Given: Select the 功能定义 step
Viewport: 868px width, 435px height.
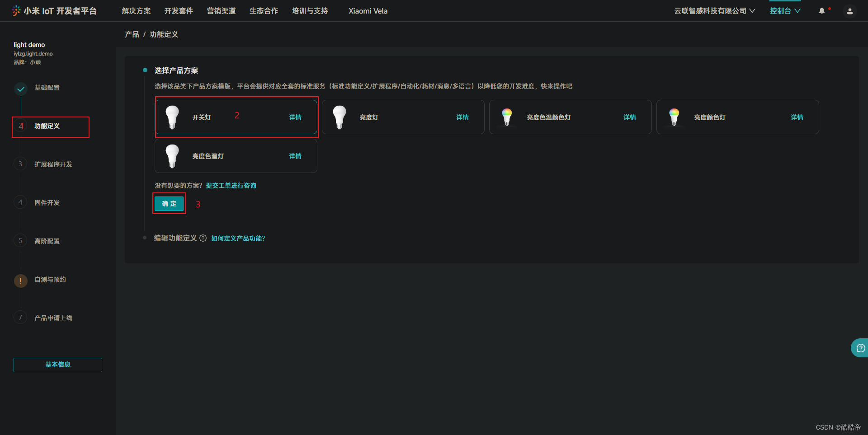Looking at the screenshot, I should 47,126.
